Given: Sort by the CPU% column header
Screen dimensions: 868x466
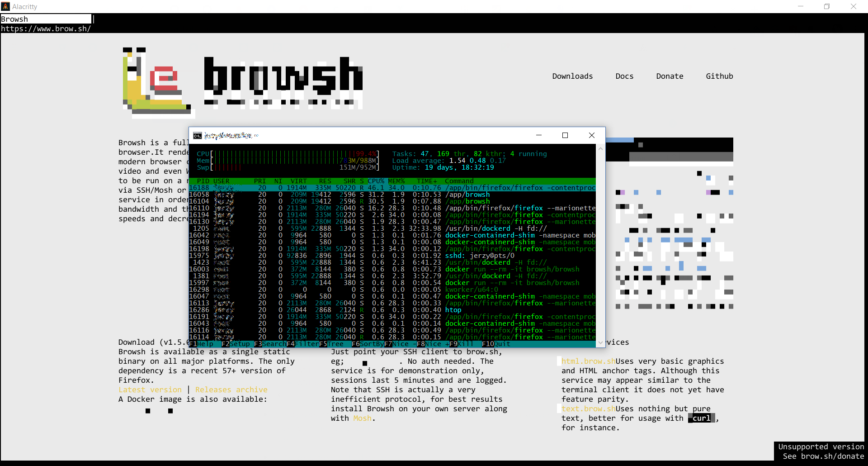Looking at the screenshot, I should coord(376,181).
